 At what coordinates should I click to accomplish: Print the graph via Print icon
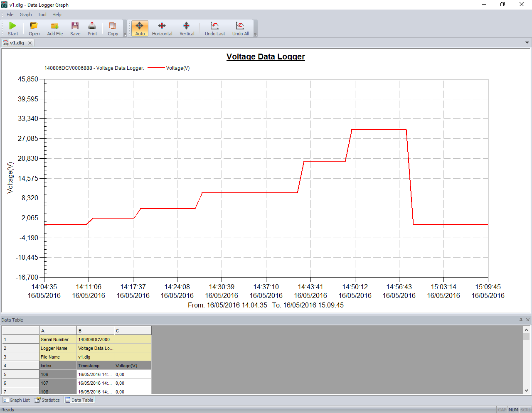point(92,28)
